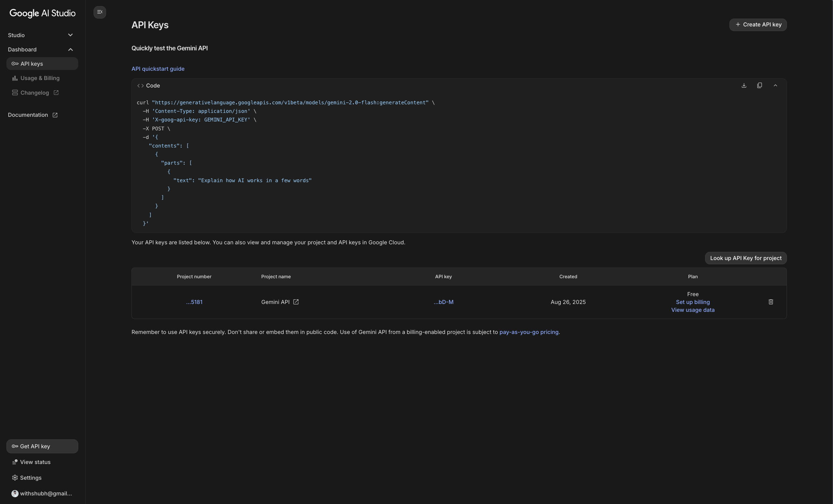Image resolution: width=833 pixels, height=504 pixels.
Task: Open the Documentation external link icon
Action: click(55, 115)
